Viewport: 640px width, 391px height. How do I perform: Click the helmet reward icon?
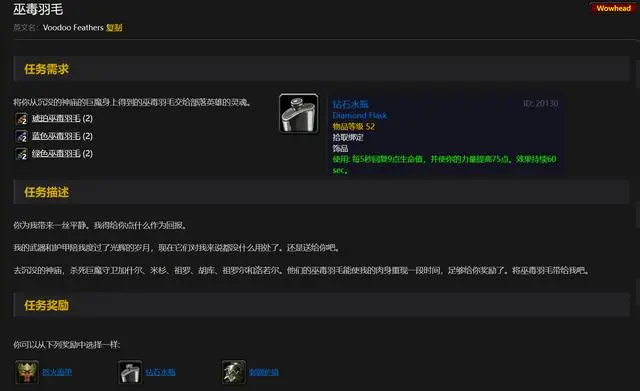27,372
